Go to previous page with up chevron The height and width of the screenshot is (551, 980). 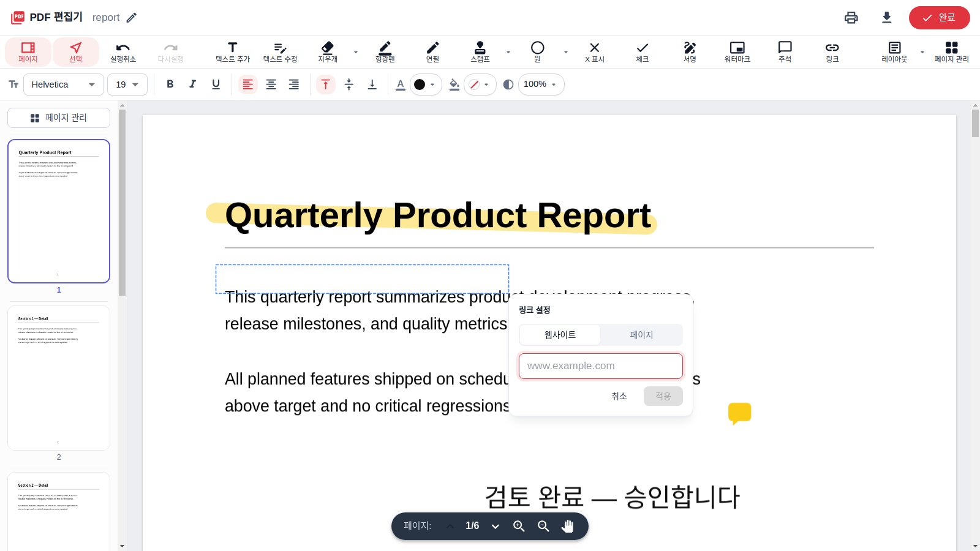450,526
